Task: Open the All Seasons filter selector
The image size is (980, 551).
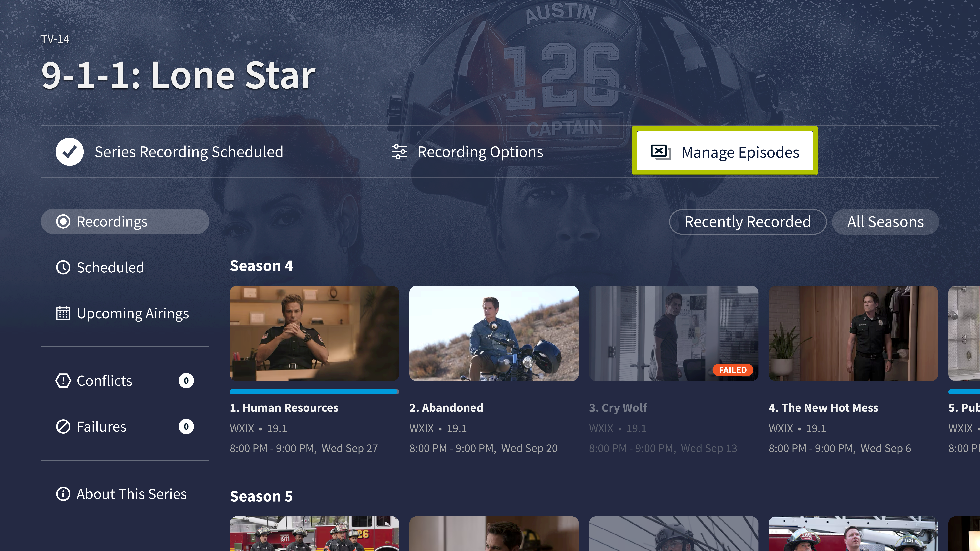Action: click(885, 222)
